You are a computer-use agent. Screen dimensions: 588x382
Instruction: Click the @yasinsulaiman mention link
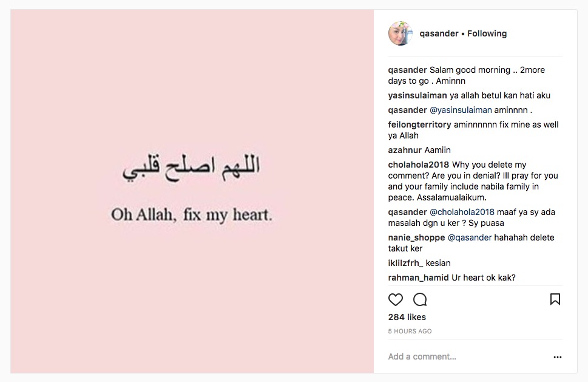(x=461, y=110)
